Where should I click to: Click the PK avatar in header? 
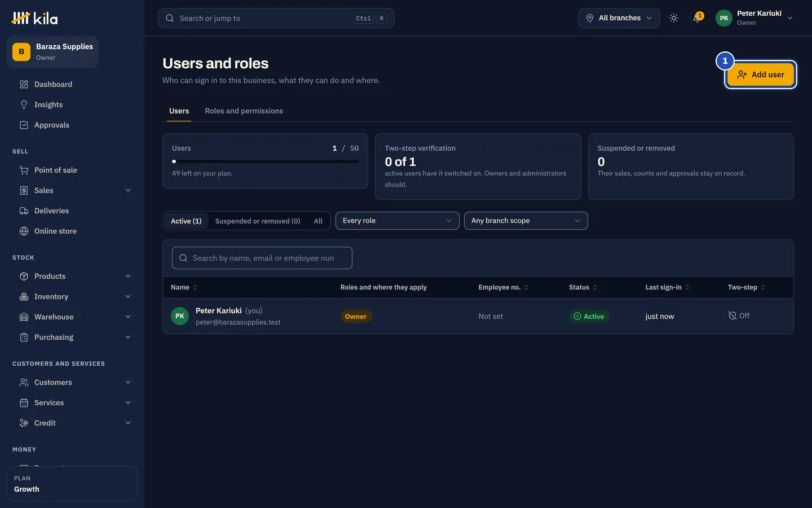(x=724, y=18)
